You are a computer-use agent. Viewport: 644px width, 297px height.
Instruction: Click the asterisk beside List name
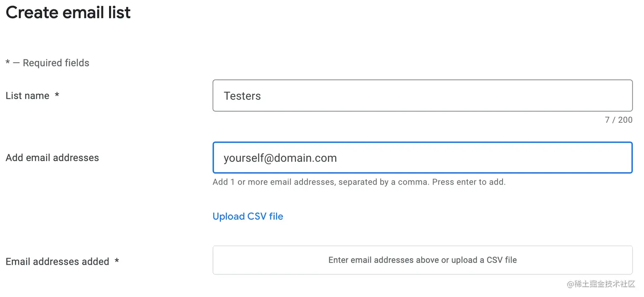(57, 95)
